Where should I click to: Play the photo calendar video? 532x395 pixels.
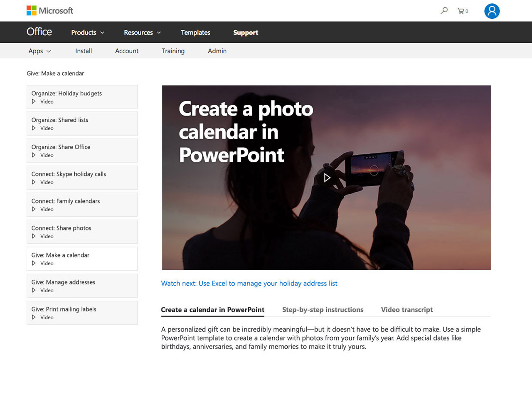[x=327, y=178]
